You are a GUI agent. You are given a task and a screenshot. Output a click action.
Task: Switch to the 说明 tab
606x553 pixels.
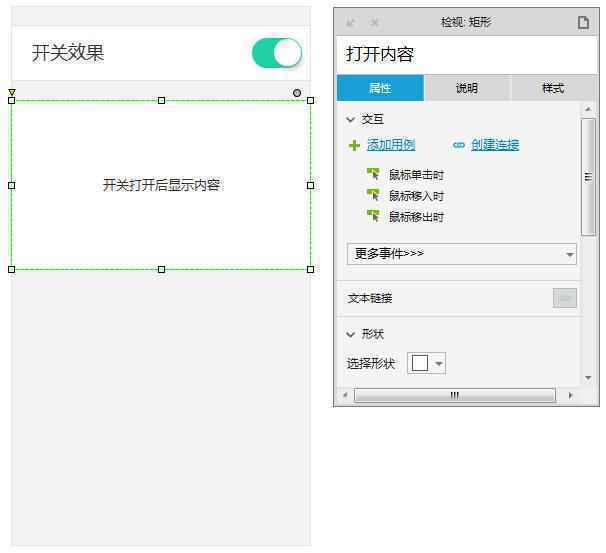(467, 88)
